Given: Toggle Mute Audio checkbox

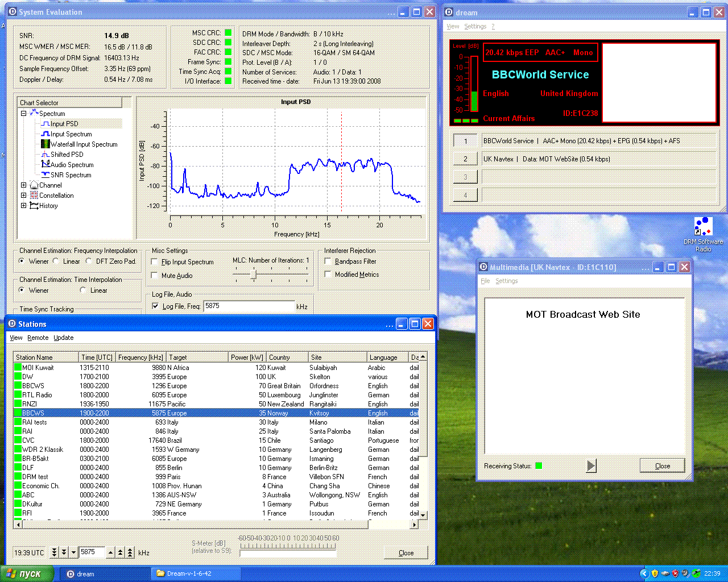Looking at the screenshot, I should [154, 276].
